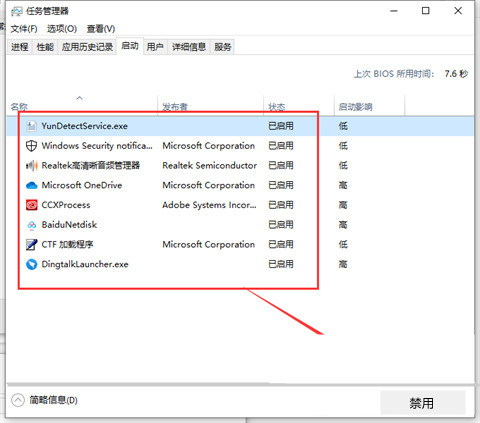Maximize the Task Manager window
Viewport: 480px width, 423px height.
[426, 11]
